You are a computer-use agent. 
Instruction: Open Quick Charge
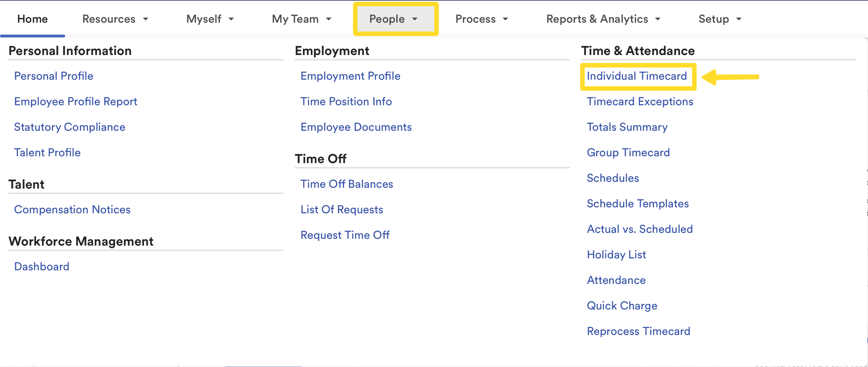622,306
